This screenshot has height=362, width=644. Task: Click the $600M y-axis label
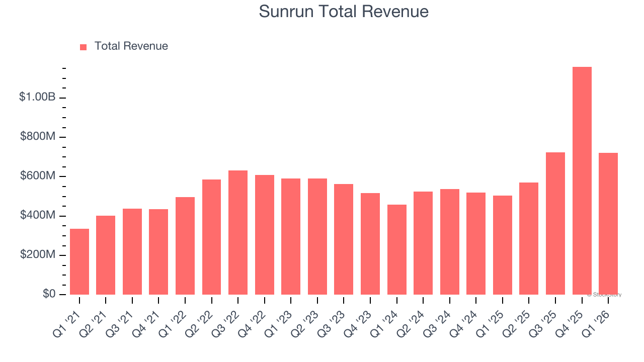pyautogui.click(x=38, y=176)
